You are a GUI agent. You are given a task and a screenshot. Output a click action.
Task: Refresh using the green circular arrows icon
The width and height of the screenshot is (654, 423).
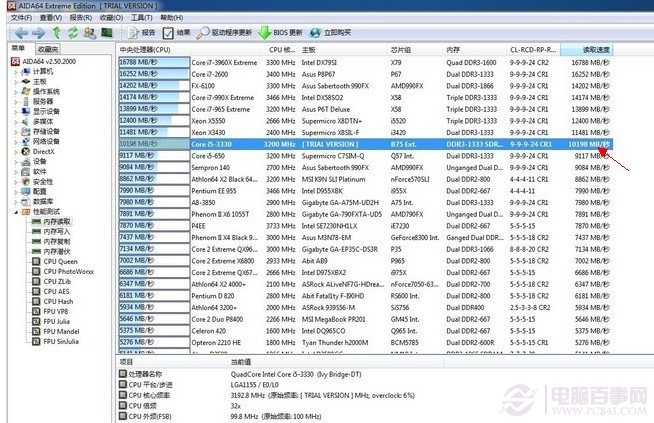point(73,33)
